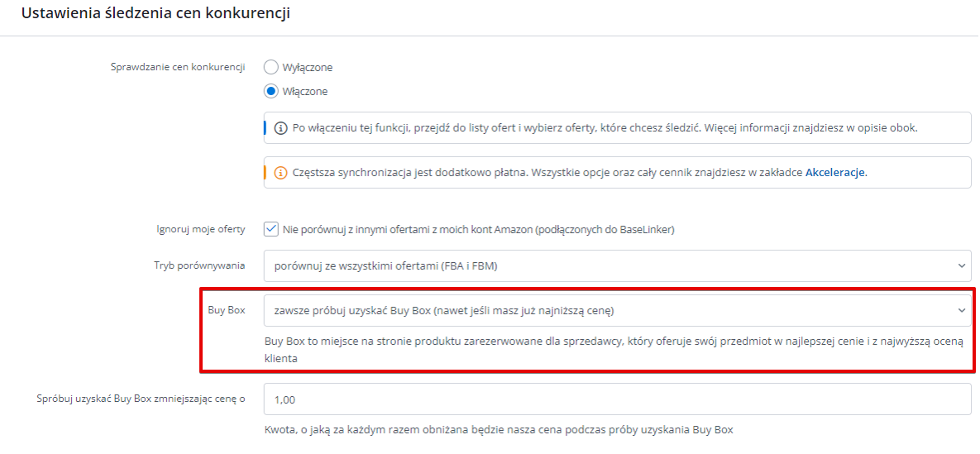This screenshot has height=454, width=980.
Task: Click the 'Częstsza synchronizacja jest dodatkowo płatna' notice text
Action: 580,173
